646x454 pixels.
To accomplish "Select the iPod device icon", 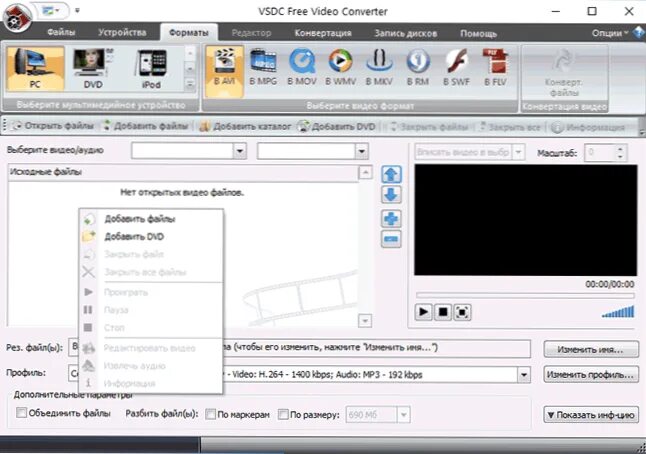I will tap(151, 68).
